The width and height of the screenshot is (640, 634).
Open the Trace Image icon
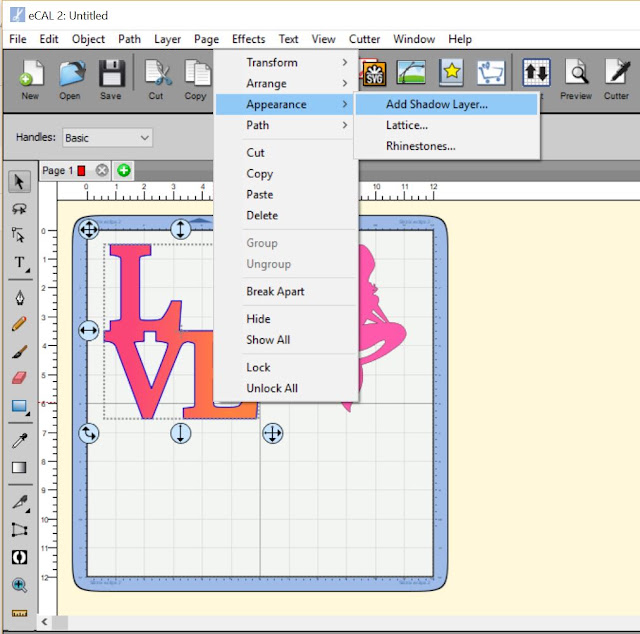coord(411,72)
